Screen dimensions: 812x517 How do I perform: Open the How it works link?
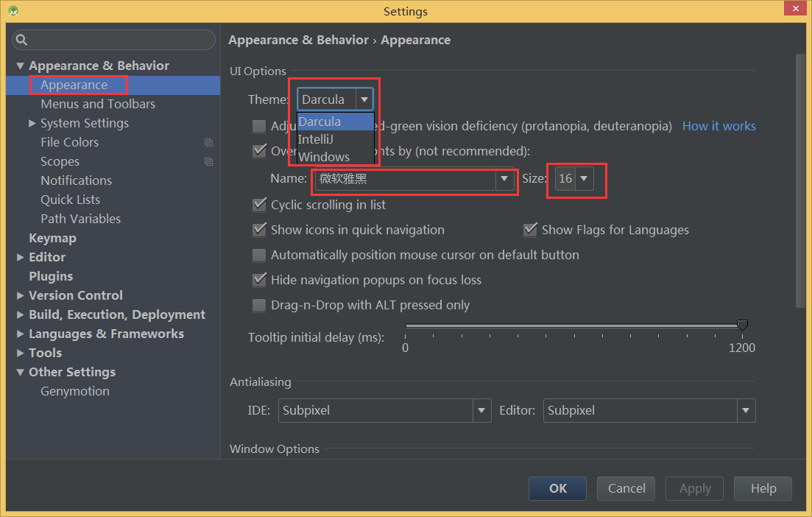719,127
